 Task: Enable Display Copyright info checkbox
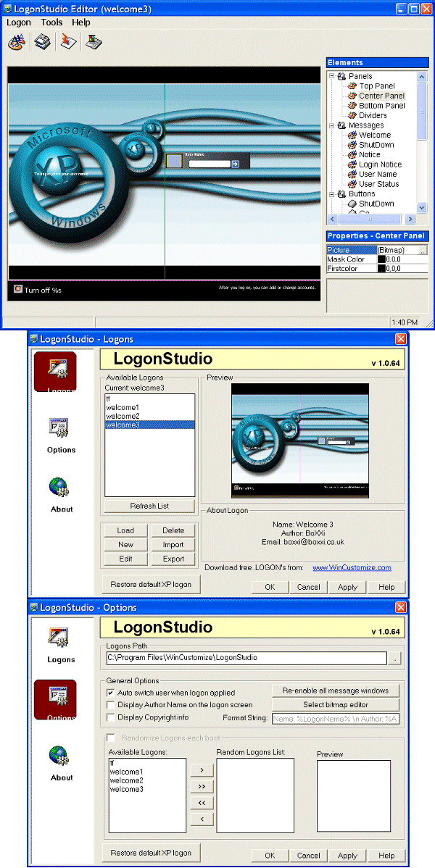pyautogui.click(x=110, y=717)
